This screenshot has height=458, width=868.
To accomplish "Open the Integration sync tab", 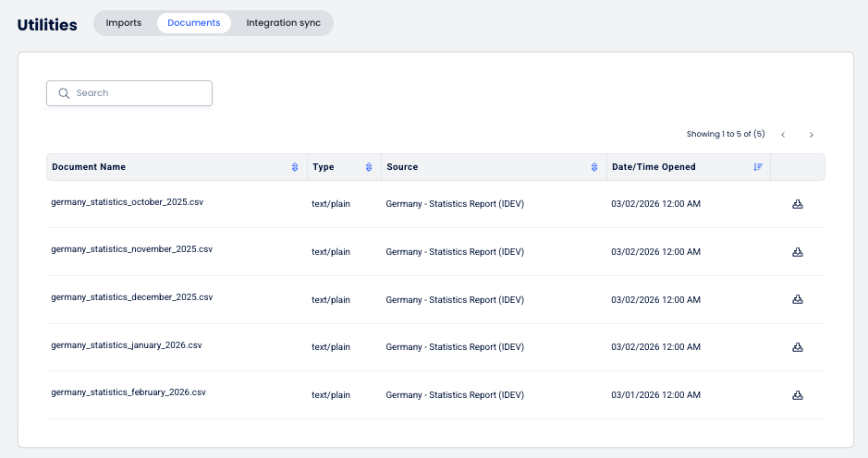I will (x=283, y=23).
